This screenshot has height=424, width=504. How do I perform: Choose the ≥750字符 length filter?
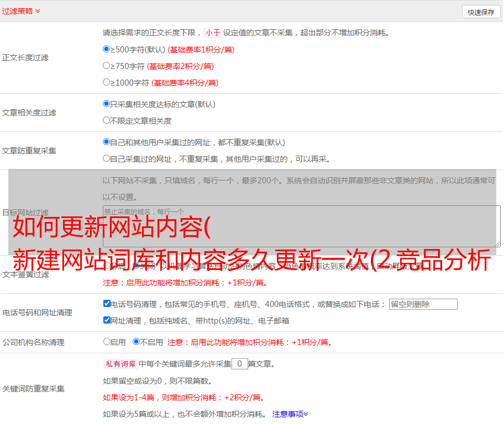coord(107,66)
